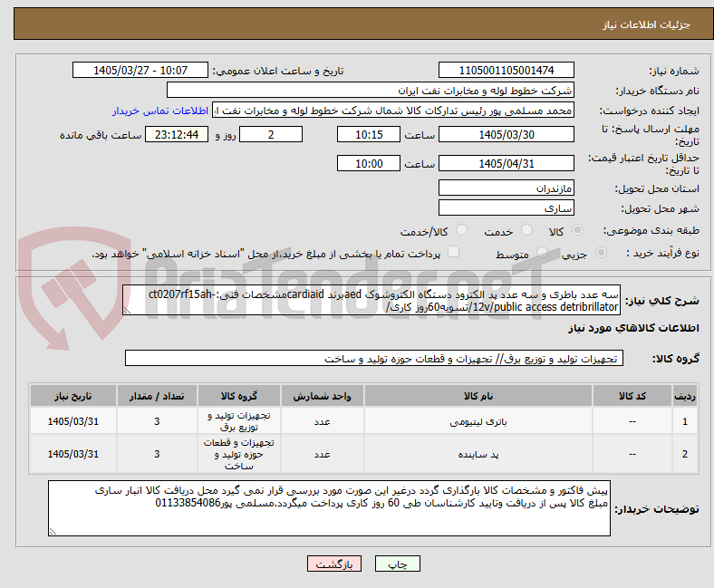Click the delivery city field ساری
714x588 pixels.
(x=507, y=207)
